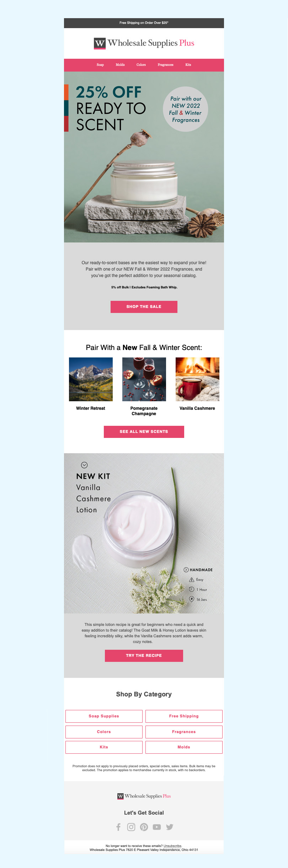Select Soap in the pink navigation bar

pos(100,65)
